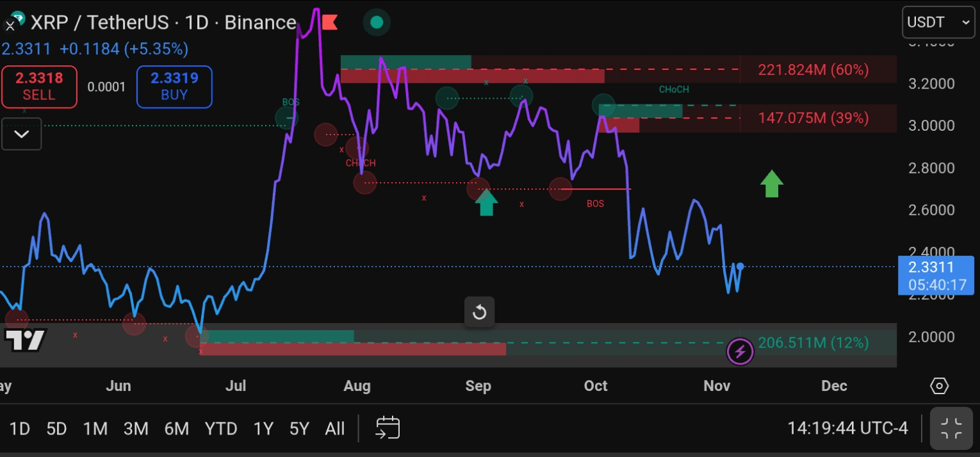Select the 5D time range
The height and width of the screenshot is (457, 980).
pyautogui.click(x=56, y=428)
